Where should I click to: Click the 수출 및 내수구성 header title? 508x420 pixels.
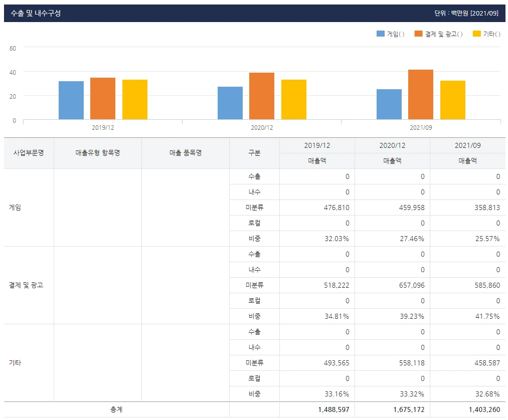(36, 13)
